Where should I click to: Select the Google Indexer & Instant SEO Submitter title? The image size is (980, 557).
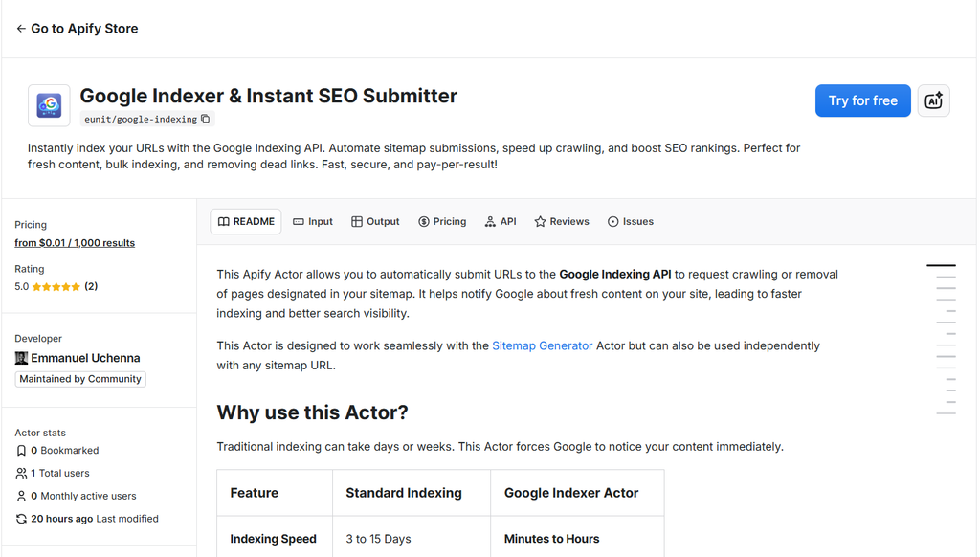point(269,96)
